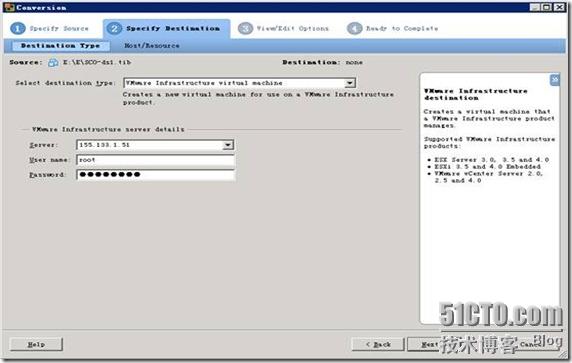Click the Select destination type label
The height and width of the screenshot is (363, 572).
[65, 83]
